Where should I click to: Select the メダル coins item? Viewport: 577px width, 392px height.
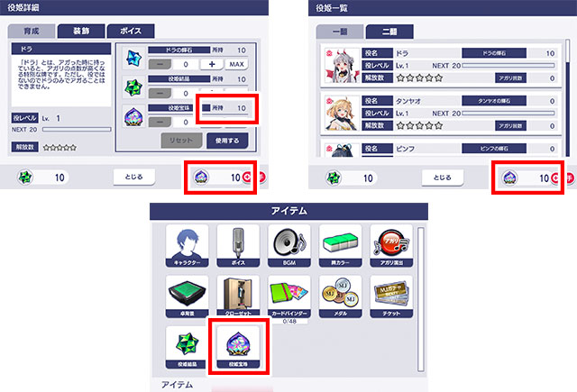341,296
